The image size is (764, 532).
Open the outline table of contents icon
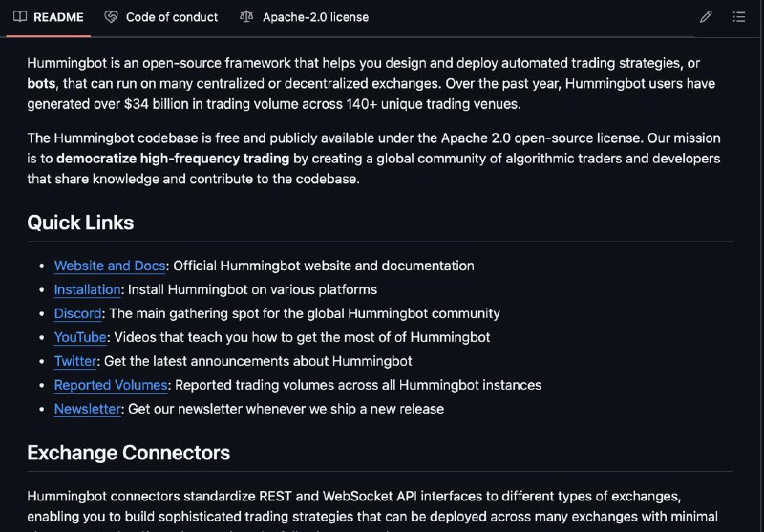pyautogui.click(x=738, y=17)
